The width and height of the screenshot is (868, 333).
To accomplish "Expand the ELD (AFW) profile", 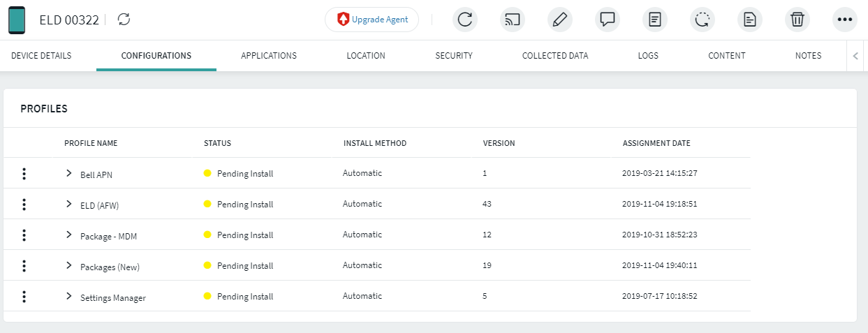I will (68, 204).
